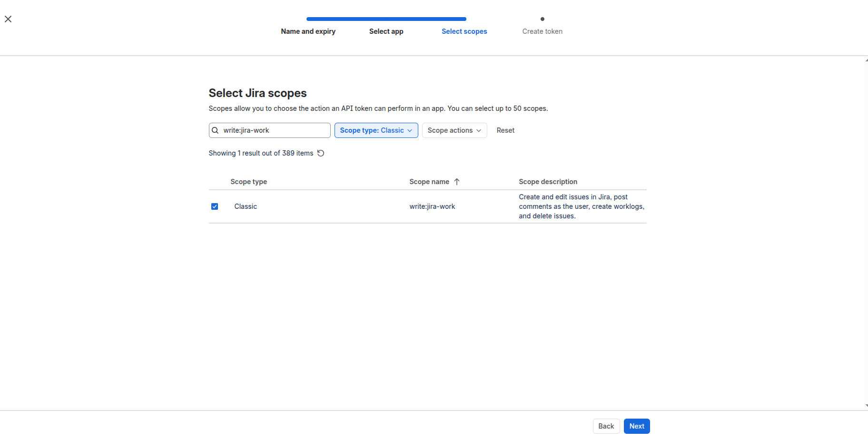868x440 pixels.
Task: Click the Back button
Action: 606,426
